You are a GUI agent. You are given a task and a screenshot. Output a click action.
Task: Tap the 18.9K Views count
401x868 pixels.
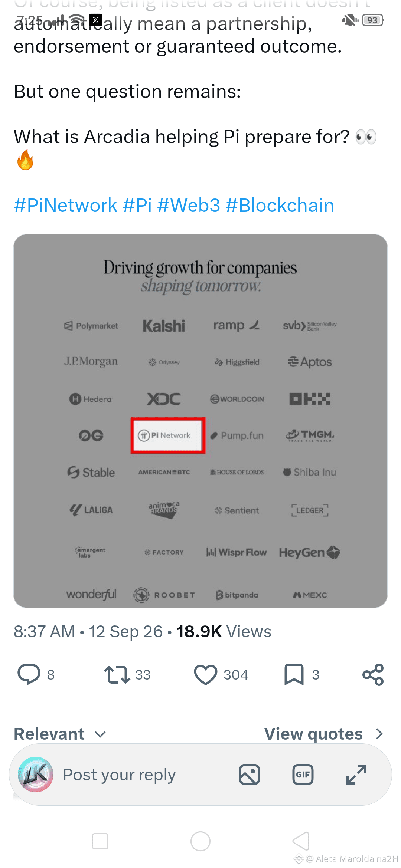click(x=224, y=631)
